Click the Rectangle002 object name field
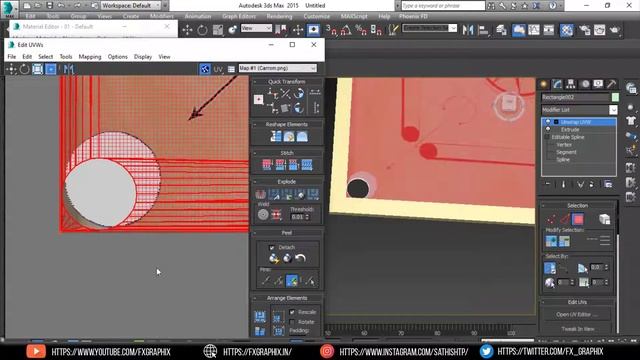 [576, 97]
